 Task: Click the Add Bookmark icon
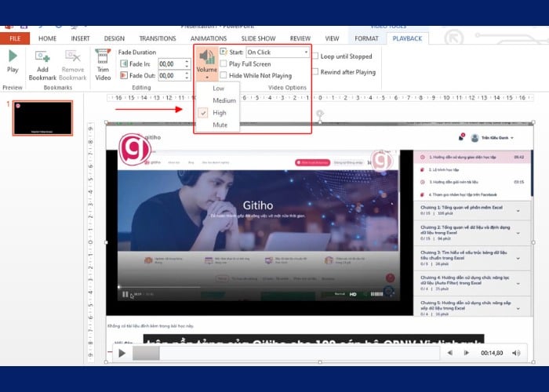(x=42, y=57)
